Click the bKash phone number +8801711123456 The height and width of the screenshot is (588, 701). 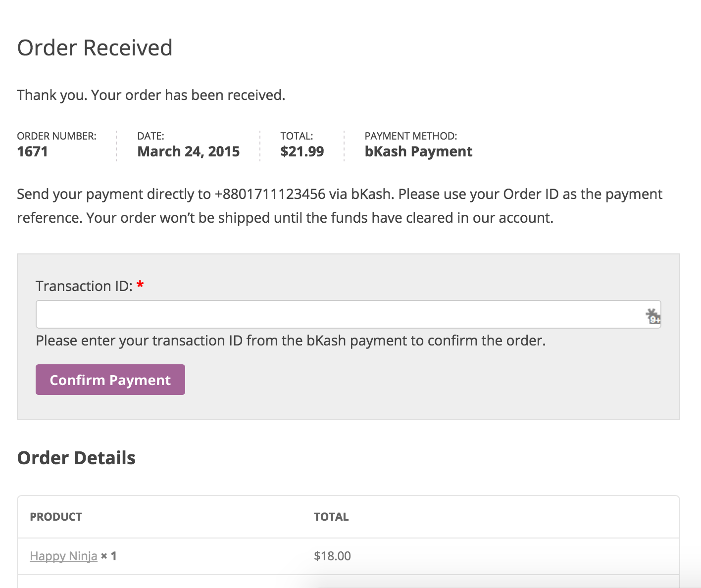pyautogui.click(x=270, y=194)
